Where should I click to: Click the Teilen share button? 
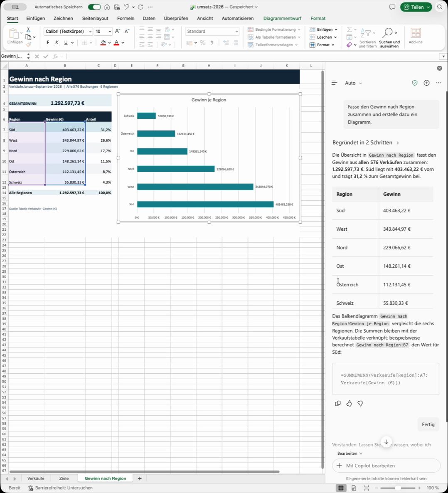(416, 7)
